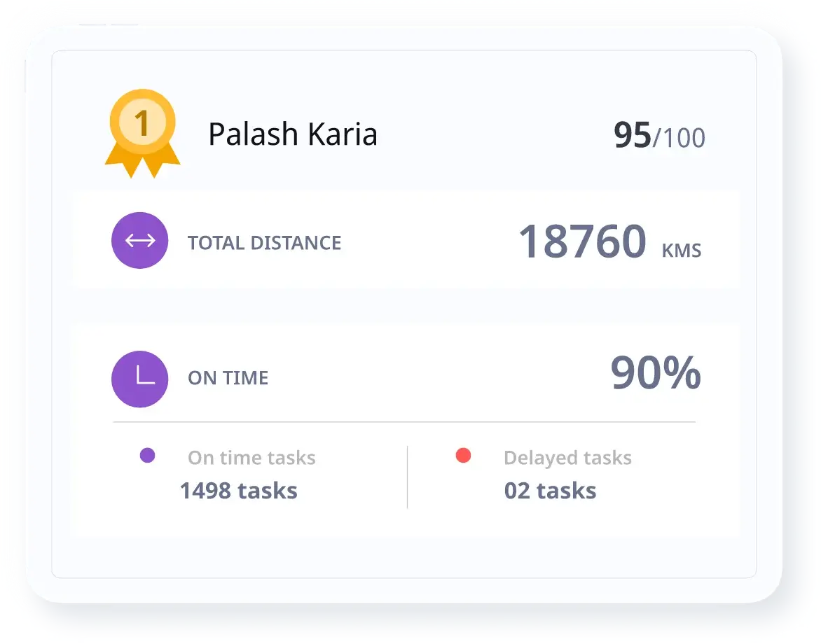Select the driver name Palash Karia
Screen dimensions: 821x644
pyautogui.click(x=293, y=134)
